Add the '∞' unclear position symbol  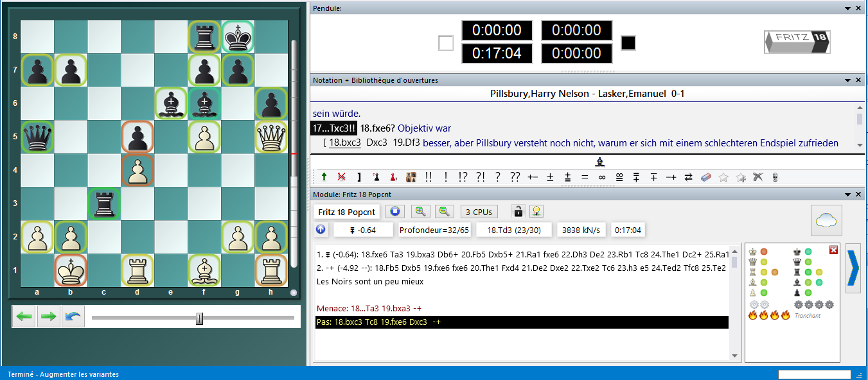pos(602,177)
